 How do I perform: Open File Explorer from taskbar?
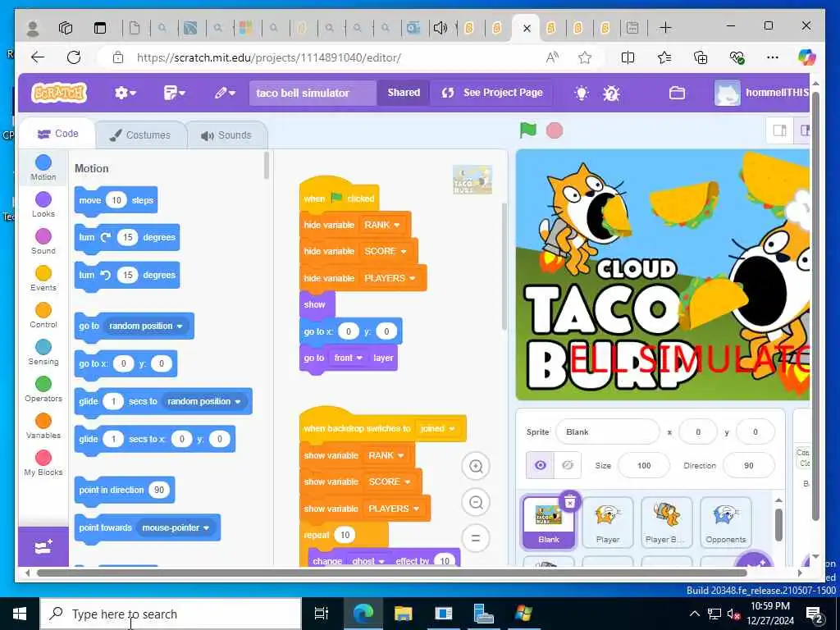pos(403,614)
